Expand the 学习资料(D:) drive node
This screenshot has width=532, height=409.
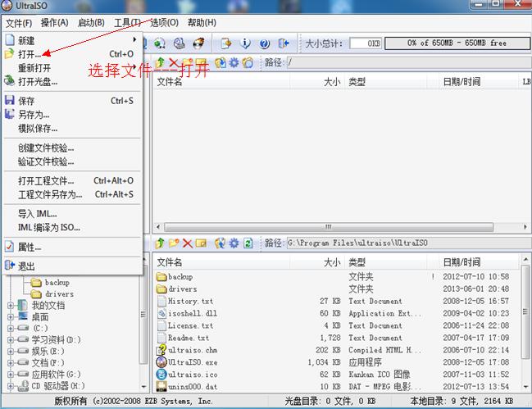click(11, 339)
